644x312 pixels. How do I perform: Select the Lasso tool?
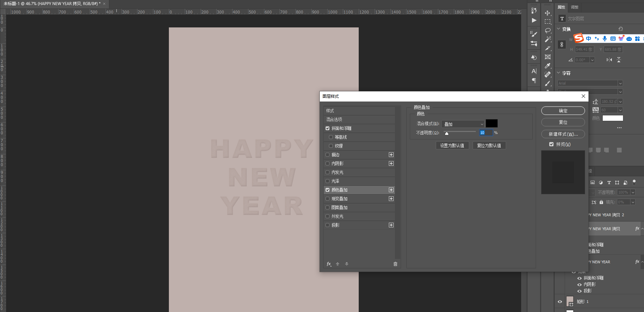tap(548, 30)
